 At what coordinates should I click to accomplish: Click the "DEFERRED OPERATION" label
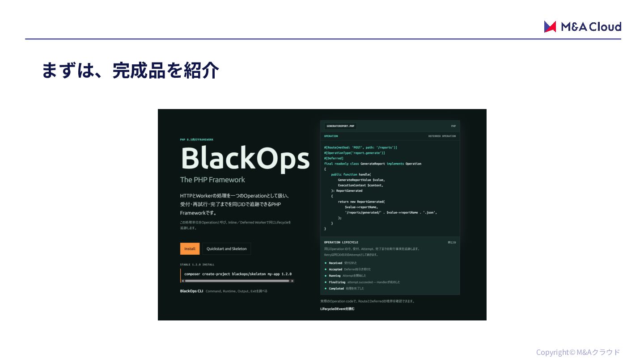442,136
